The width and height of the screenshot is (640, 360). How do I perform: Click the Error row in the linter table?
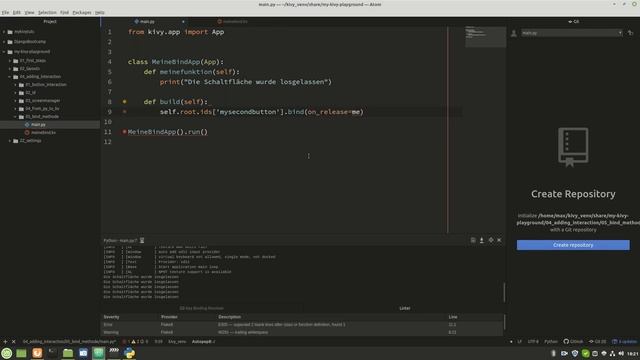tap(302, 324)
